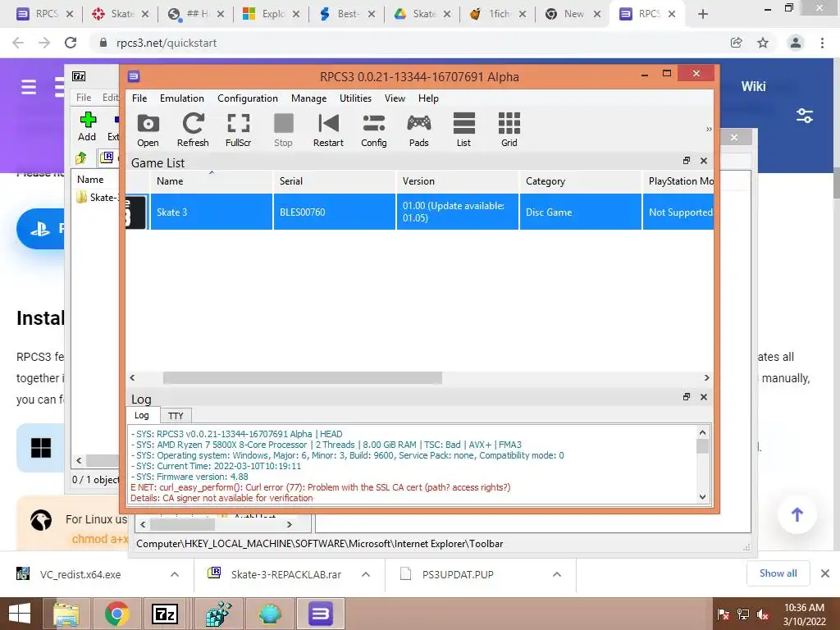The width and height of the screenshot is (840, 630).
Task: Open 7-Zip from the taskbar
Action: coord(165,614)
